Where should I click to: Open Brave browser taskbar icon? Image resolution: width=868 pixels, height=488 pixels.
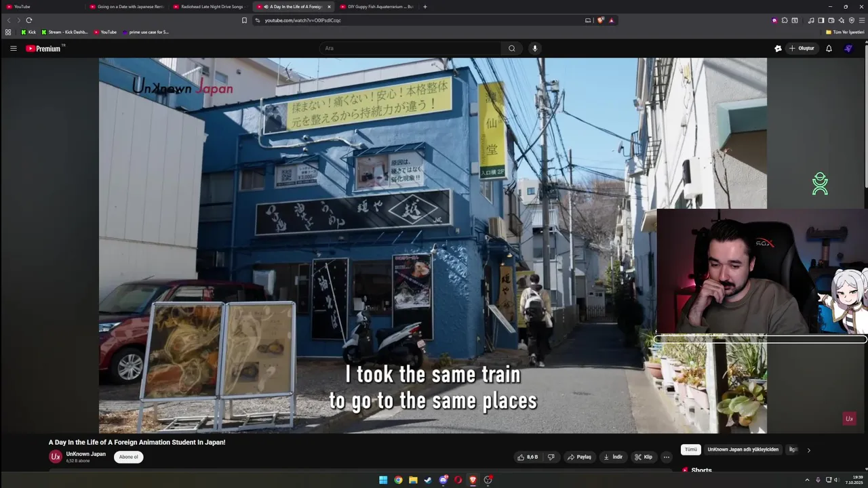coord(473,480)
